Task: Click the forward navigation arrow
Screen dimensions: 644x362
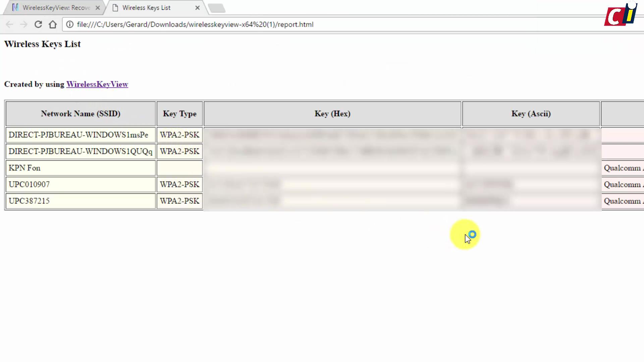Action: 23,24
